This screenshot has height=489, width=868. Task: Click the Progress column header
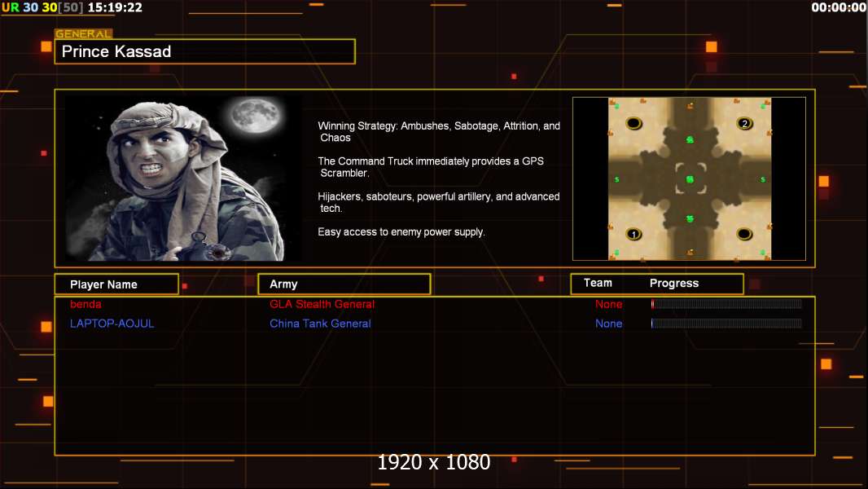tap(673, 283)
